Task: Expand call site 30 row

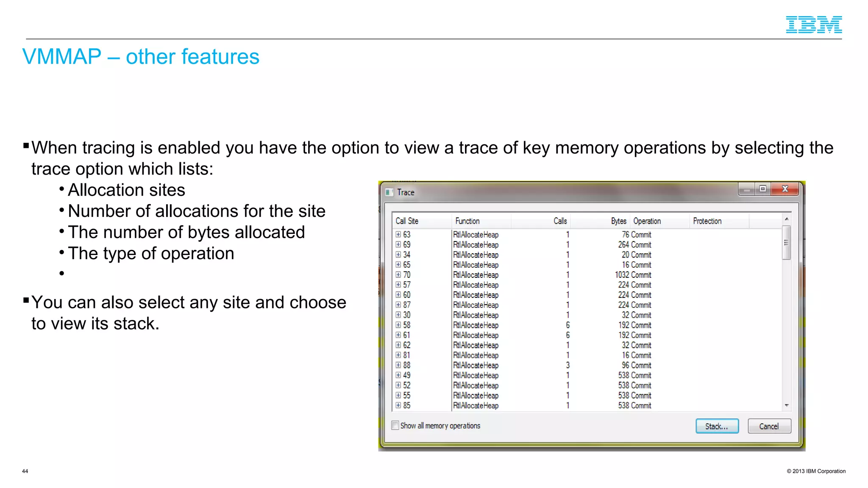Action: click(398, 315)
